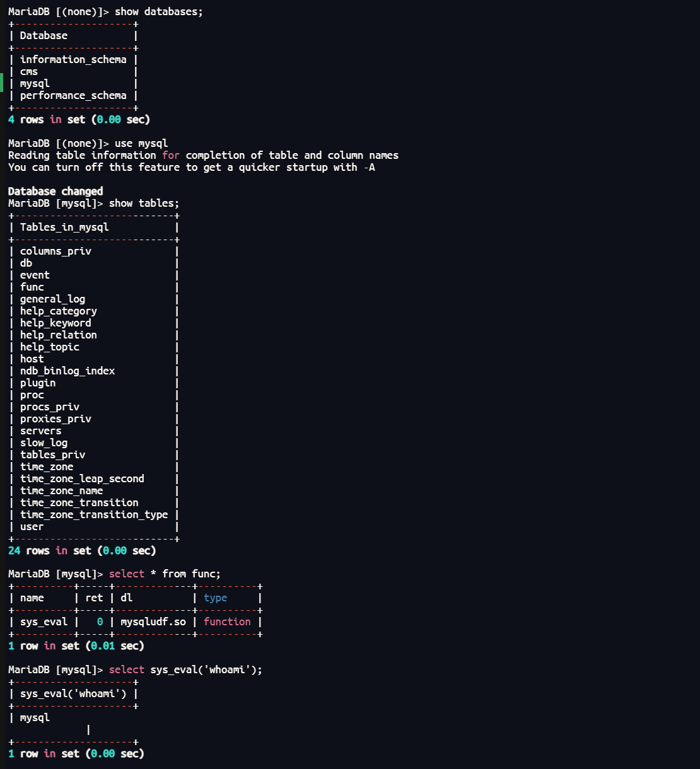This screenshot has width=700, height=769.
Task: Select the columns_priv table name
Action: point(55,251)
